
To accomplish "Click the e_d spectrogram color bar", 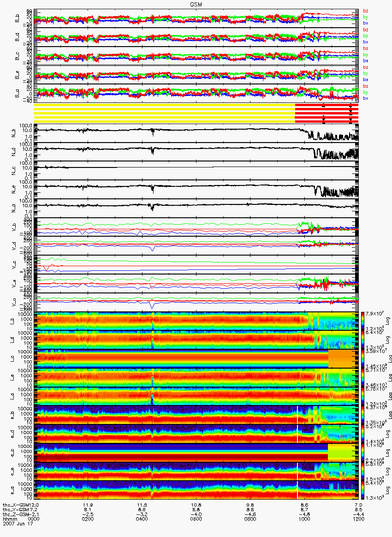I will coord(362,434).
